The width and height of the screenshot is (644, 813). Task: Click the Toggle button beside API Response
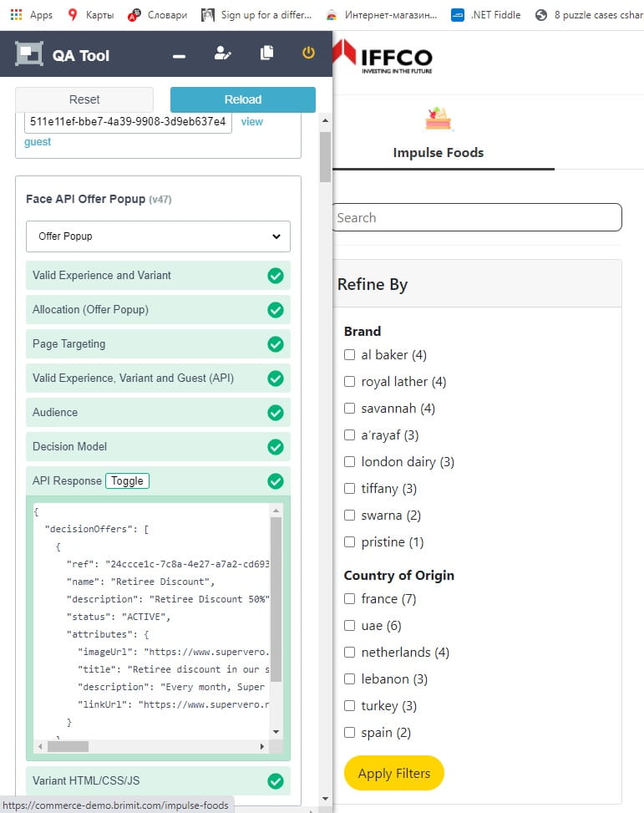pos(127,480)
